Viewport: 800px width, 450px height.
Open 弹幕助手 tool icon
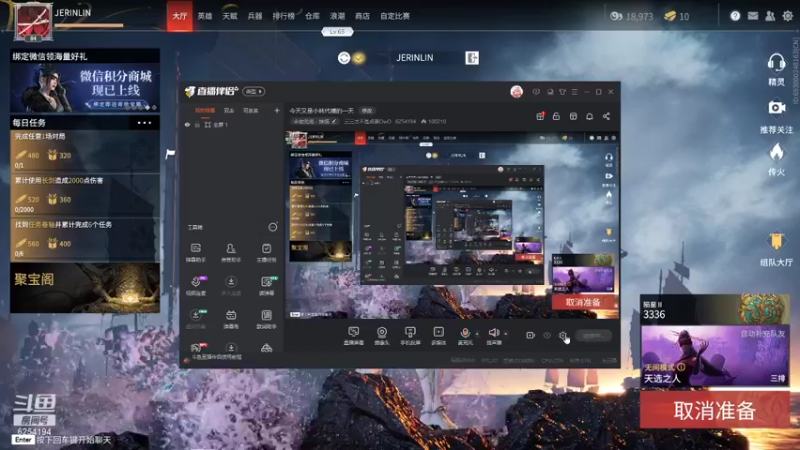(195, 252)
